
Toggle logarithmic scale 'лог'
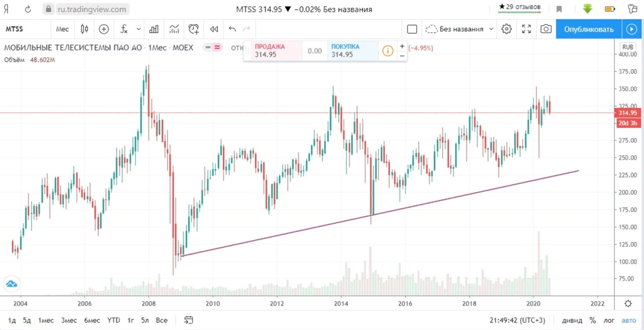pos(608,320)
